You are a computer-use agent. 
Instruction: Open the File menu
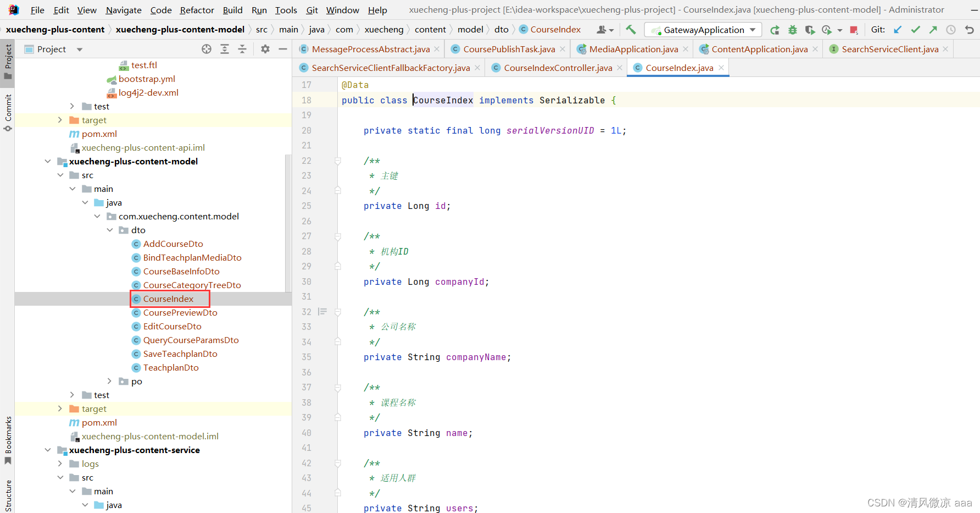[37, 10]
